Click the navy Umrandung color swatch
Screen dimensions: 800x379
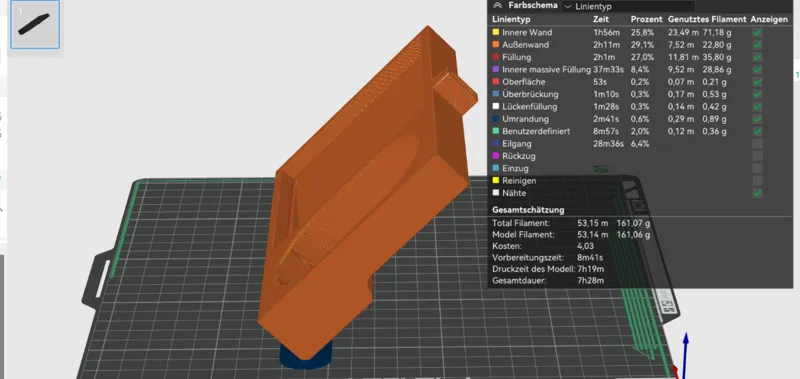495,119
